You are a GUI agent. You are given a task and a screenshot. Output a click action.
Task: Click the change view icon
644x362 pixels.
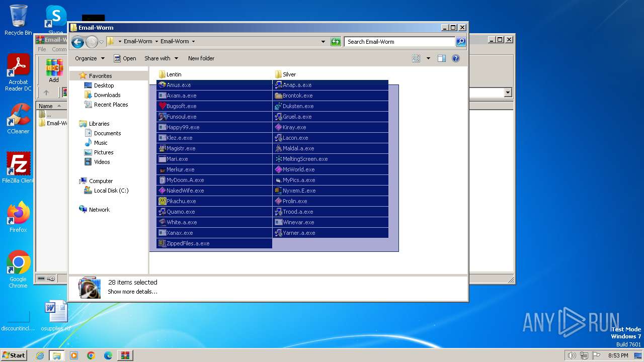[x=416, y=58]
